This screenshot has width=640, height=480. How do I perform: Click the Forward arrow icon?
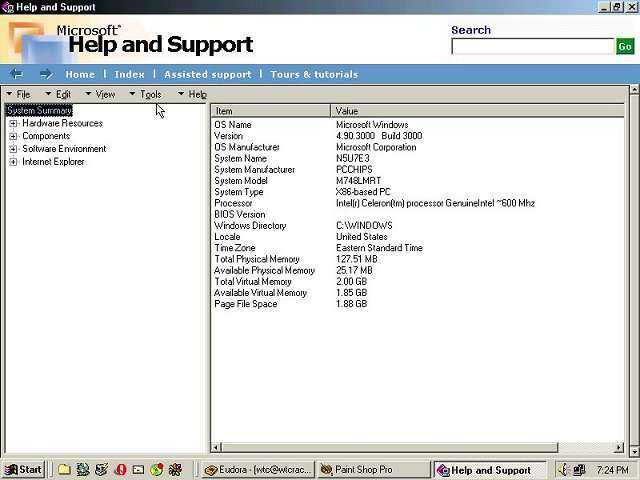point(46,74)
